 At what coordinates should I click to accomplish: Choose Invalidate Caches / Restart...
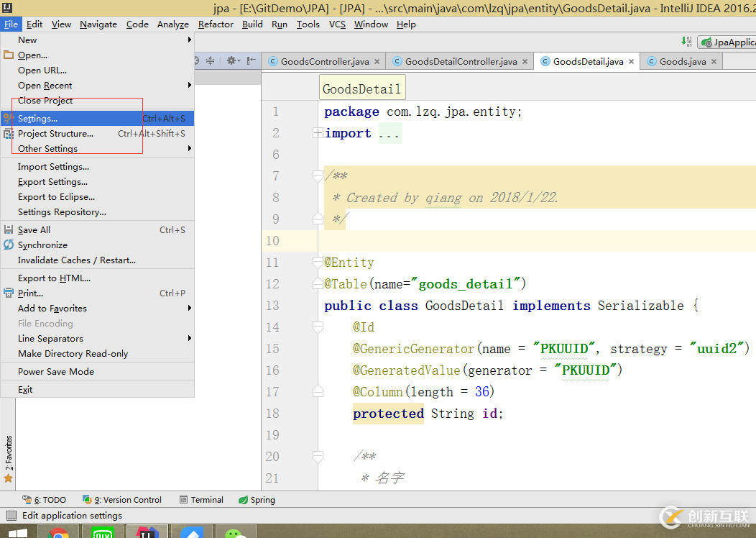(98, 260)
